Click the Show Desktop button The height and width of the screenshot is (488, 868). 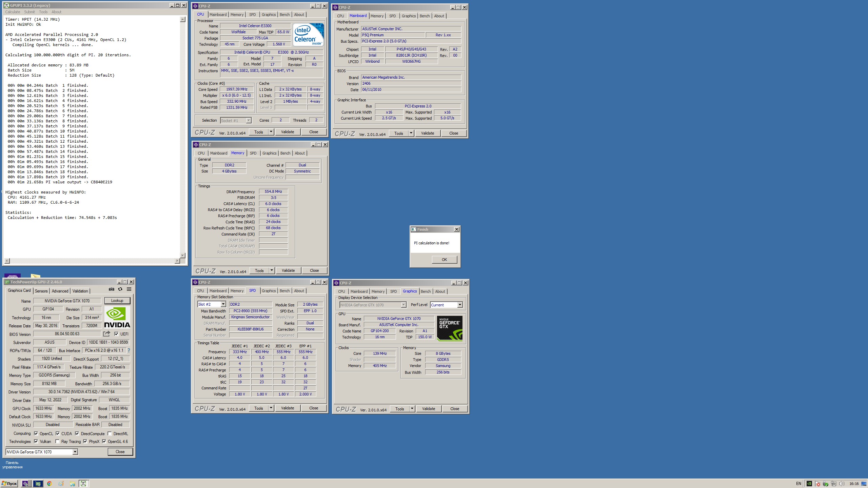click(x=864, y=484)
